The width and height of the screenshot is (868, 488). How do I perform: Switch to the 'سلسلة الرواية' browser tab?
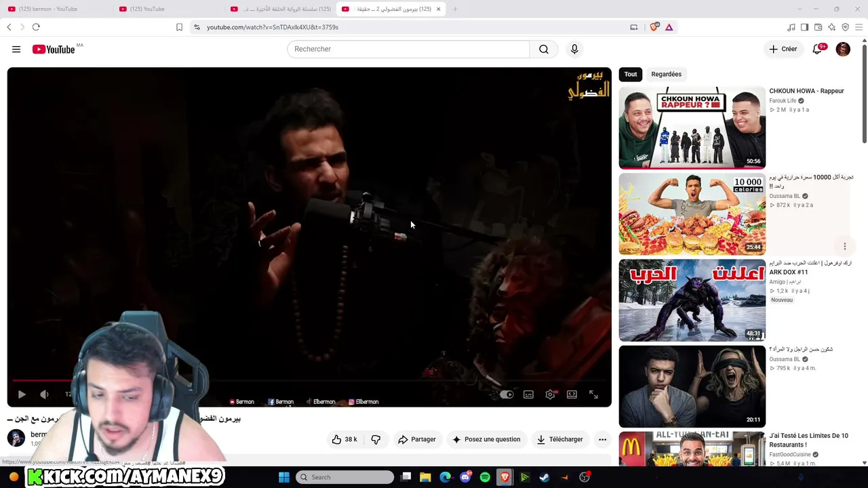[281, 9]
